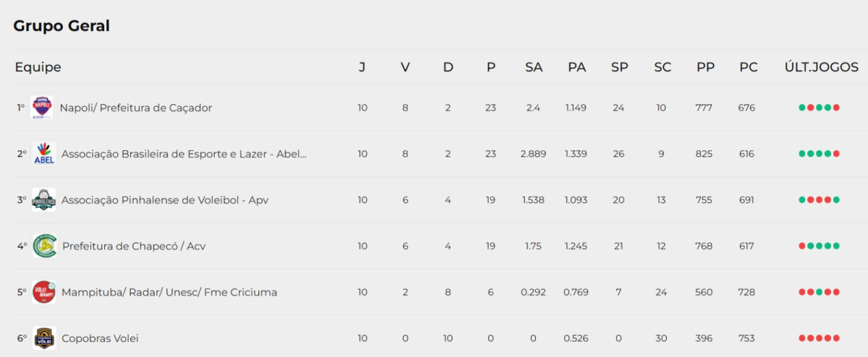Click the ÚLT.JOGOS column header

pos(821,67)
